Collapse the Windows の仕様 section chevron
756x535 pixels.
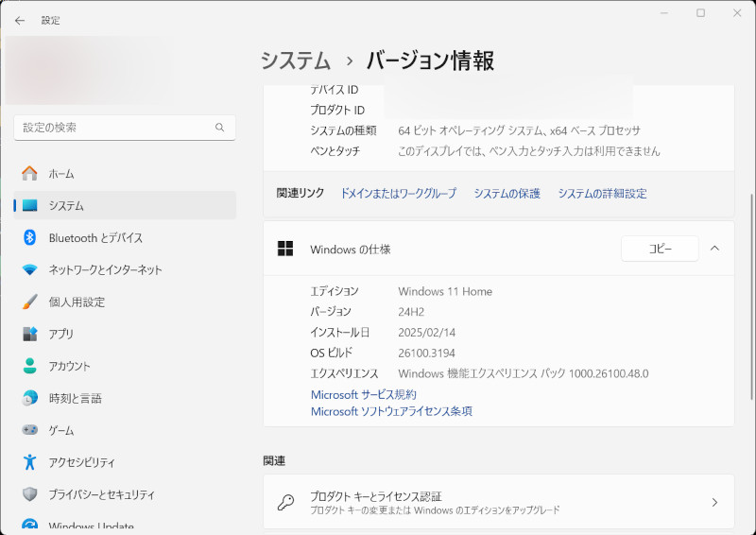(x=714, y=249)
